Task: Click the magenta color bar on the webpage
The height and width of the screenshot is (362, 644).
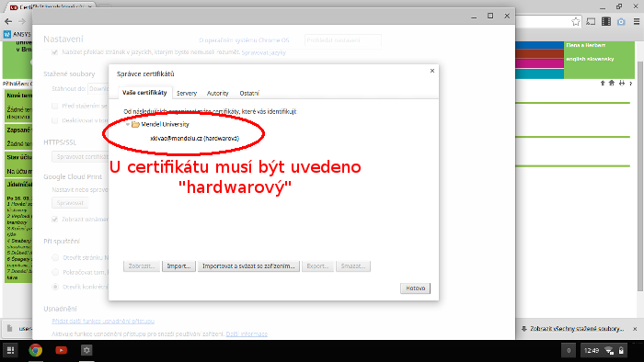Action: (540, 63)
